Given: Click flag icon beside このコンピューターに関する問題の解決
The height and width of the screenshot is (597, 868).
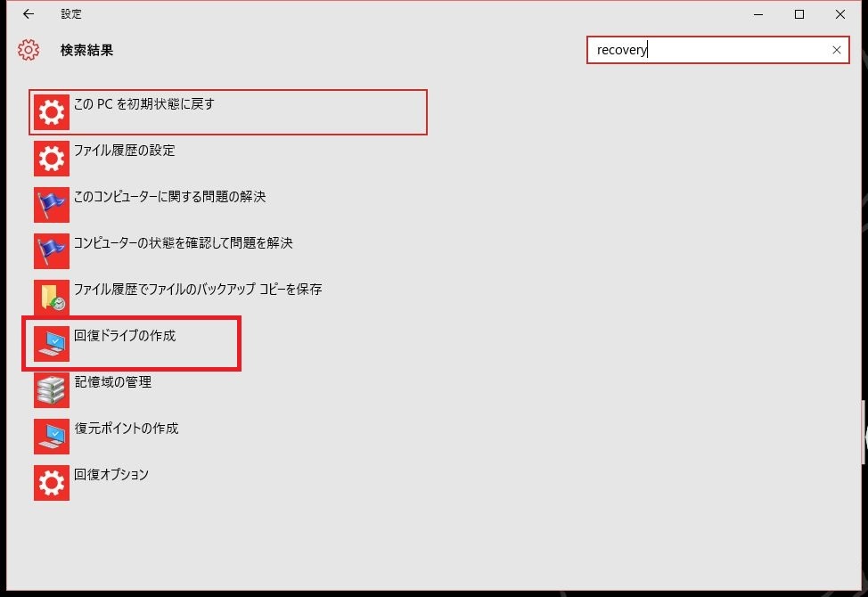Looking at the screenshot, I should click(x=52, y=205).
